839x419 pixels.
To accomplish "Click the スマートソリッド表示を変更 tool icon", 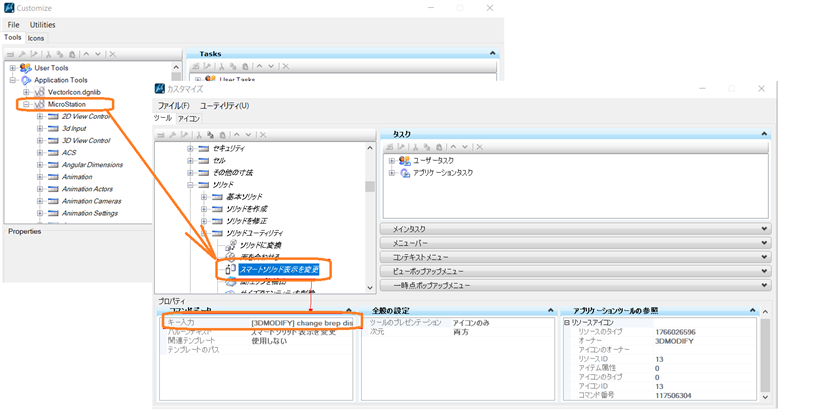I will coord(231,270).
